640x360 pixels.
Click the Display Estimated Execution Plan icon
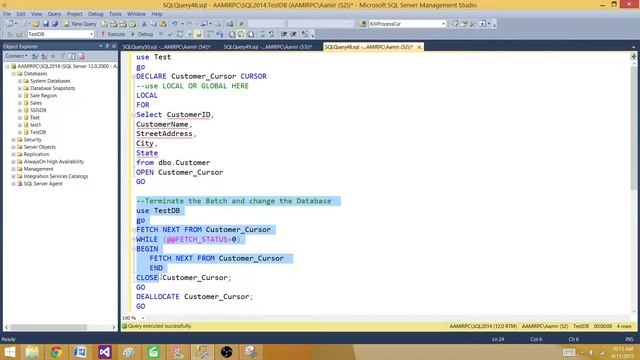click(x=180, y=34)
